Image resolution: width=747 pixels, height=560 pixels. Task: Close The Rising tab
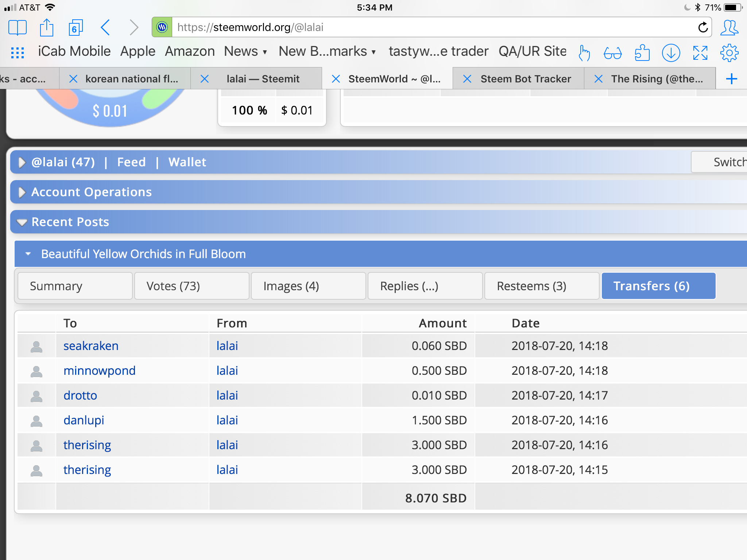click(x=599, y=79)
